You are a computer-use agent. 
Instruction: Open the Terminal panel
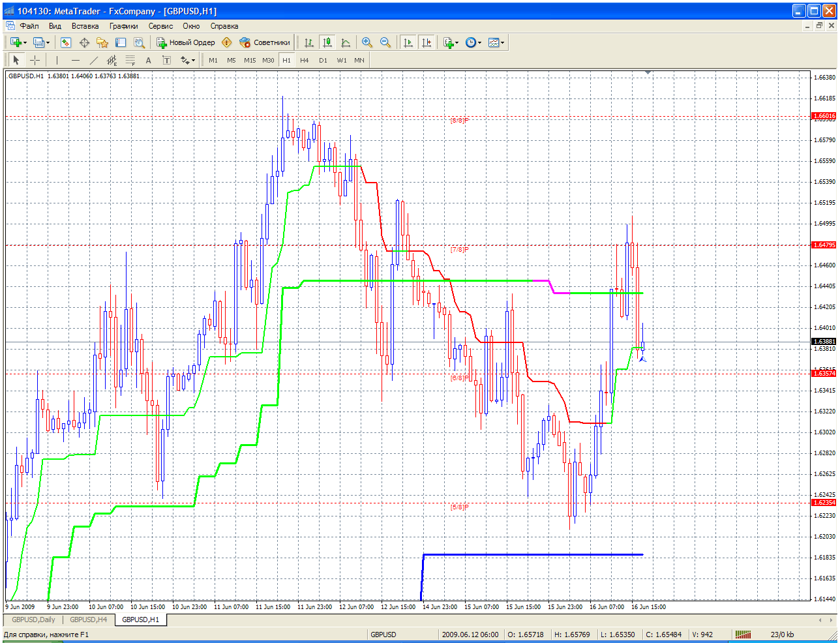pyautogui.click(x=121, y=42)
